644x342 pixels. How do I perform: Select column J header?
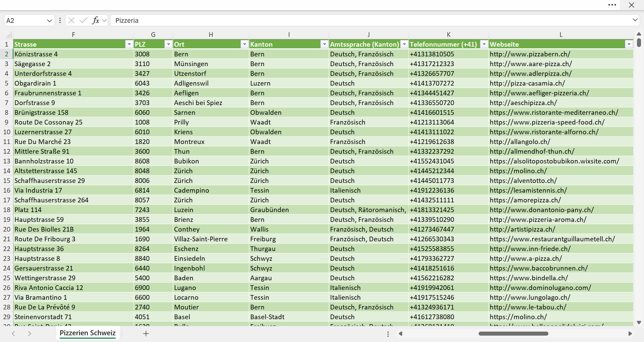pos(369,35)
